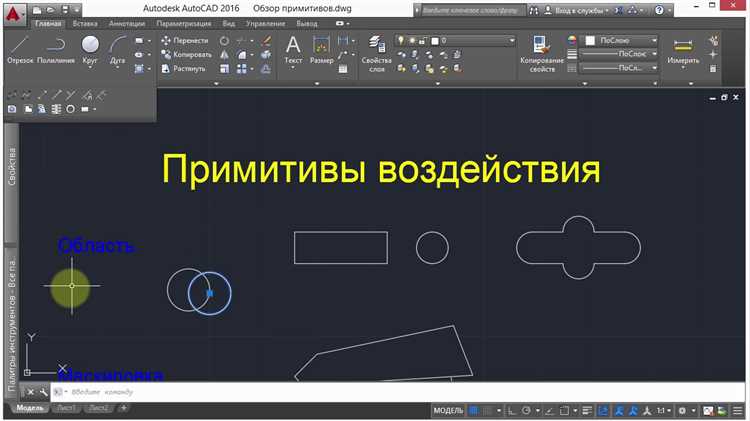Viewport: 750px width, 421px height.
Task: Expand the Текст text options arrow
Action: pos(293,68)
